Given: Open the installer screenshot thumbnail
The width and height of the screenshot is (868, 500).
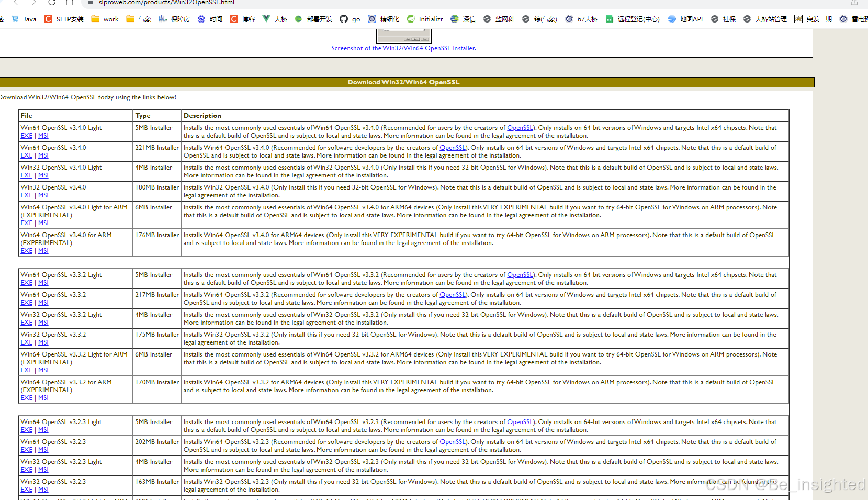Looking at the screenshot, I should coord(404,36).
